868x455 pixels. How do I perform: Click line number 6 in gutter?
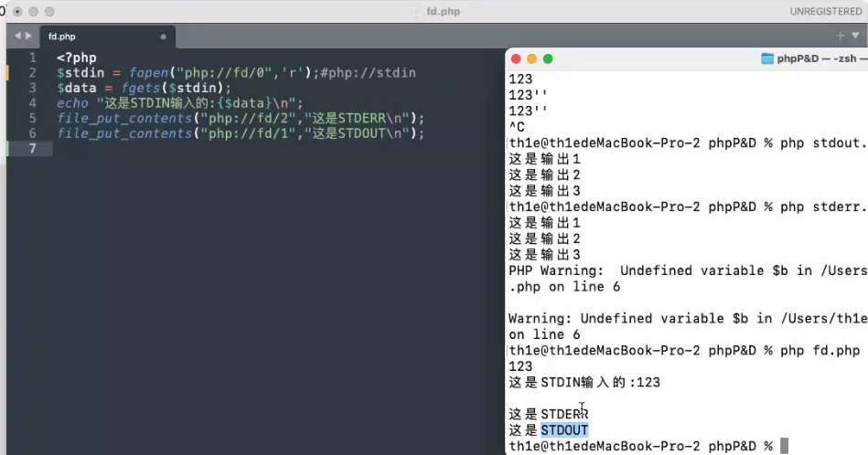click(x=33, y=133)
